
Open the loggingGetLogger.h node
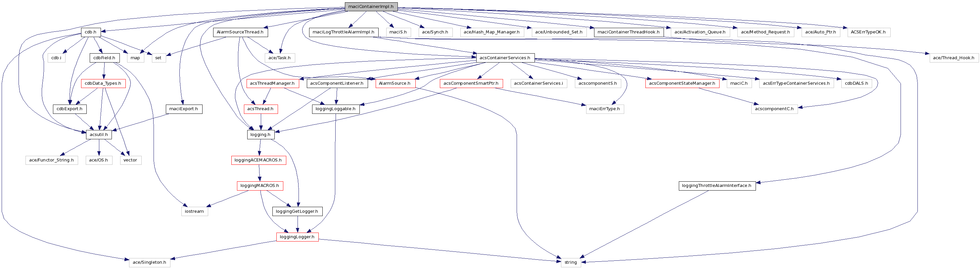[297, 211]
